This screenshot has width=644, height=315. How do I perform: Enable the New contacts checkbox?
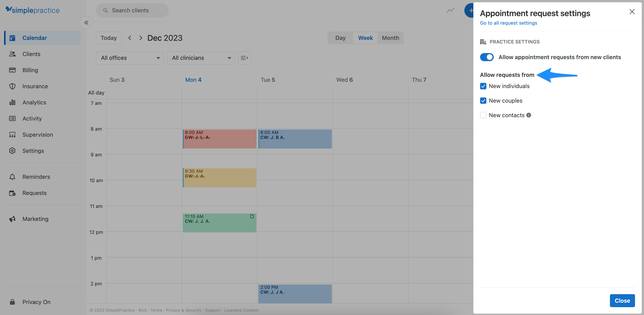point(483,115)
